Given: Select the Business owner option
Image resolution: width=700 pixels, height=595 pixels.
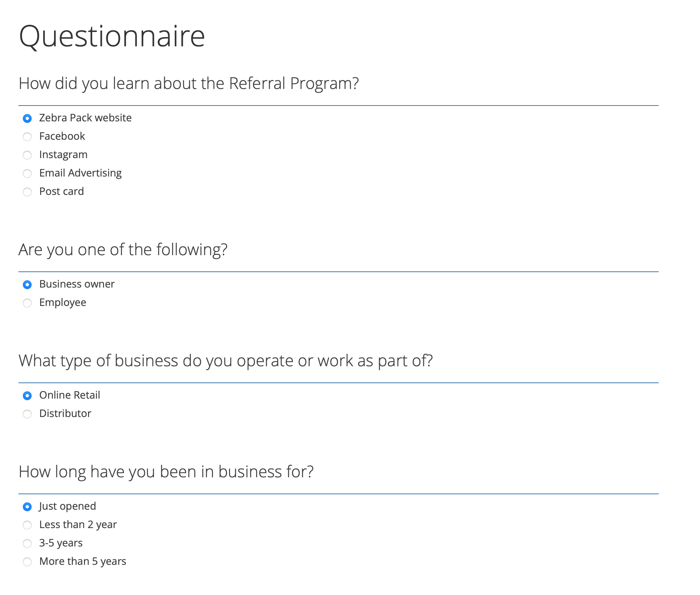Looking at the screenshot, I should point(27,284).
